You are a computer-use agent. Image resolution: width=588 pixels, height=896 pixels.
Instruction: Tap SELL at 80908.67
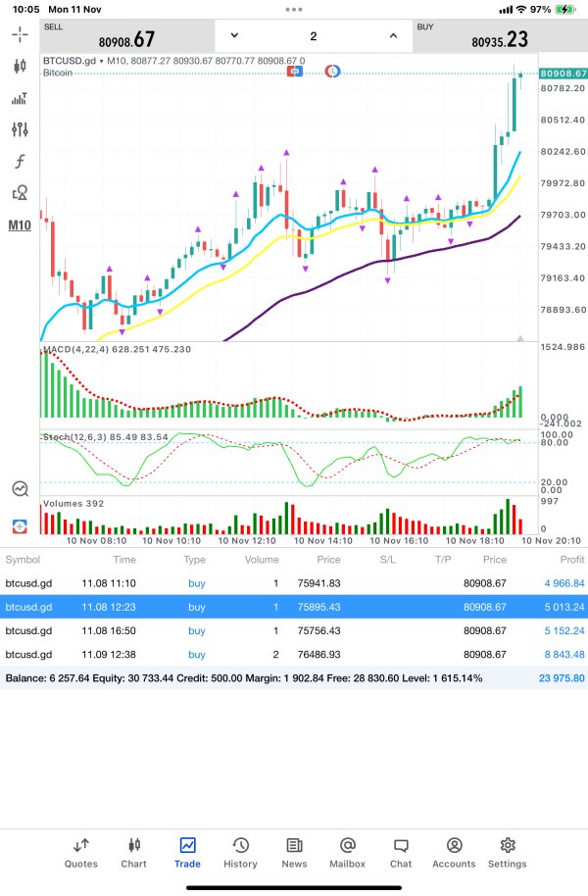point(126,36)
